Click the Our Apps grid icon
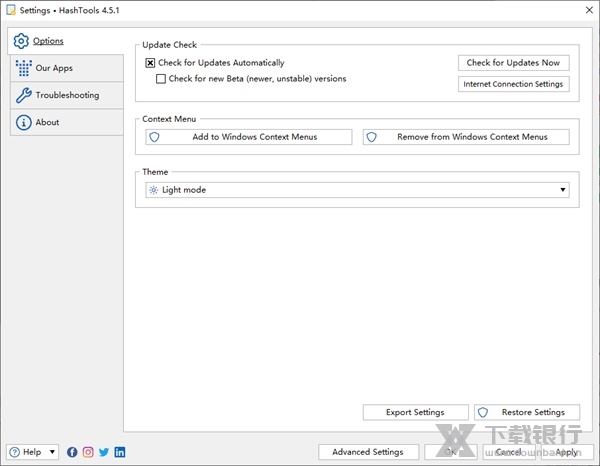The width and height of the screenshot is (600, 466). pos(22,68)
